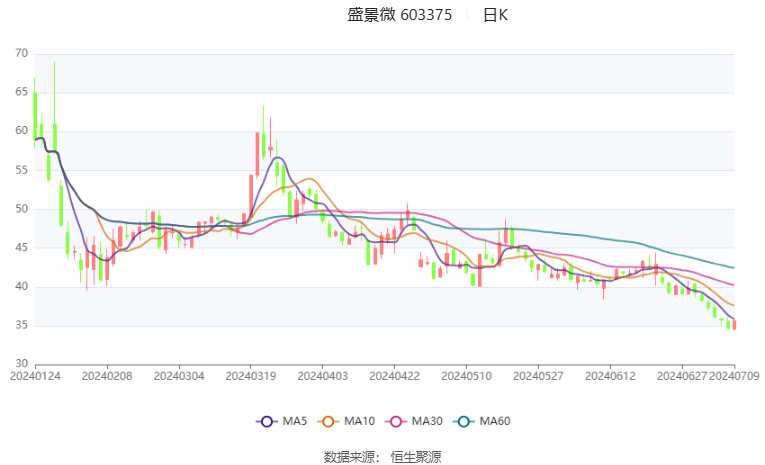
Task: Toggle the MA30 legend series
Action: pos(414,421)
